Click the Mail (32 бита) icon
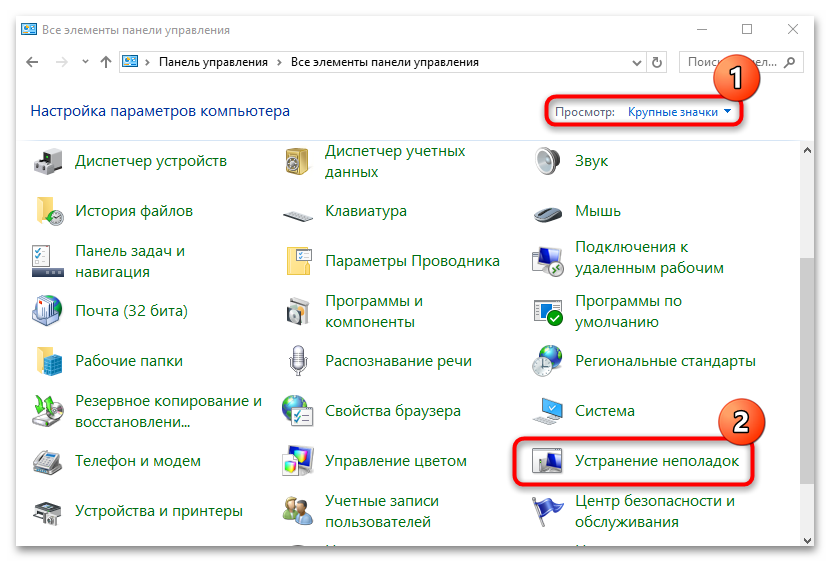Screen dimensions: 830x562 pos(48,311)
